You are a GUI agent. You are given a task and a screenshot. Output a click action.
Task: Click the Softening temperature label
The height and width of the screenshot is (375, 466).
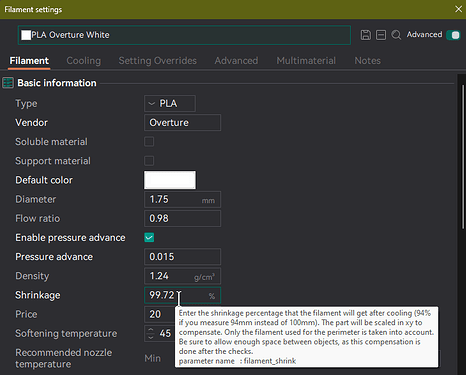(x=66, y=334)
